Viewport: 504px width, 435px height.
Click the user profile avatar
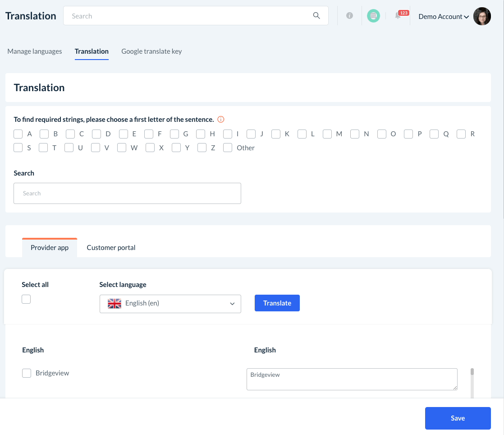click(482, 16)
